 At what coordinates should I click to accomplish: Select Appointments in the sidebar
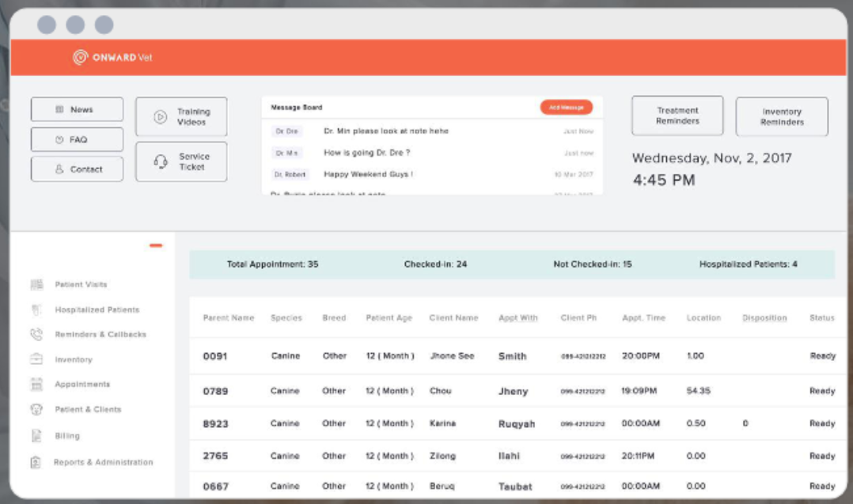tap(82, 385)
